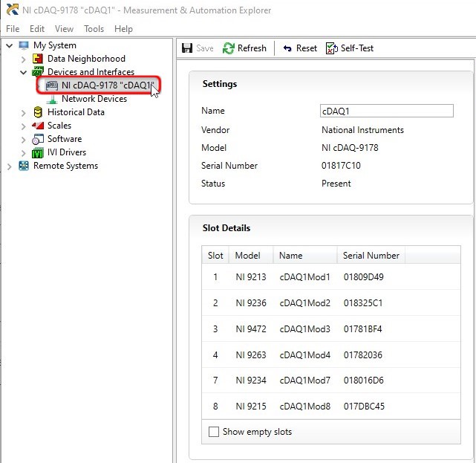
Task: Select the NI 9236 model cell
Action: pyautogui.click(x=251, y=303)
